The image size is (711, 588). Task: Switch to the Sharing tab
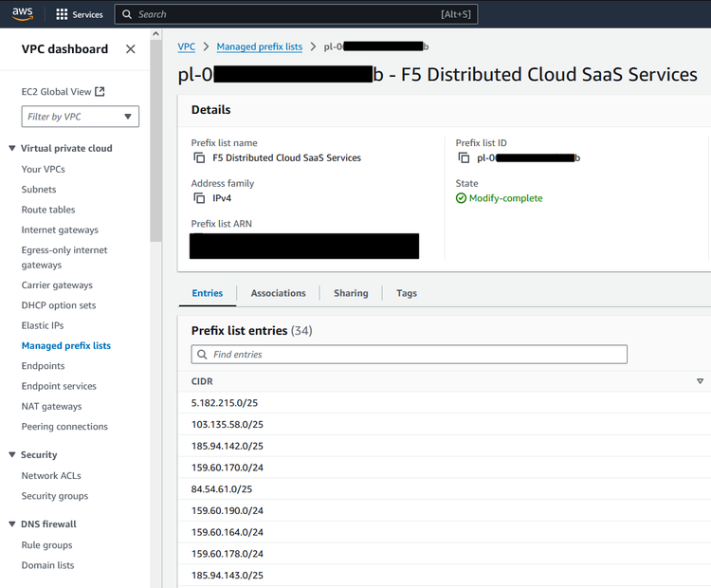(351, 293)
